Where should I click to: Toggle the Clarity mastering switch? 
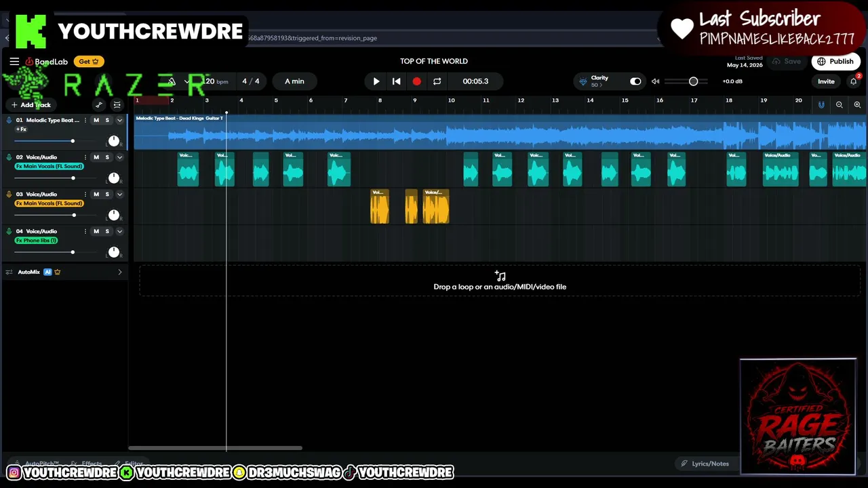635,81
